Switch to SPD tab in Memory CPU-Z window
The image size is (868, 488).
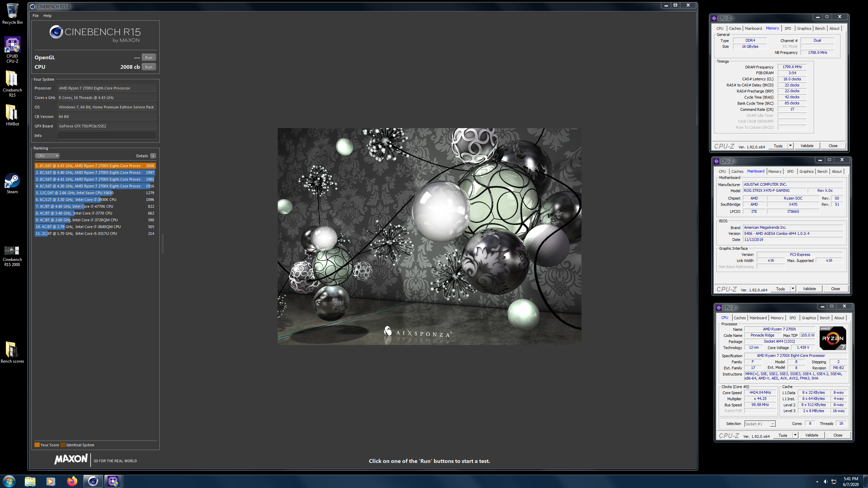[x=788, y=28]
